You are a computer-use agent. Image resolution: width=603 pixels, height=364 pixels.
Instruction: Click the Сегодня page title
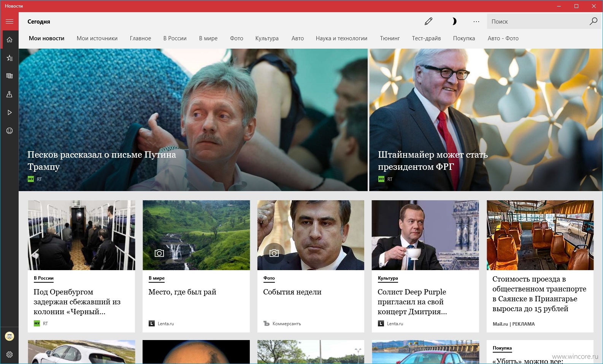(x=39, y=22)
